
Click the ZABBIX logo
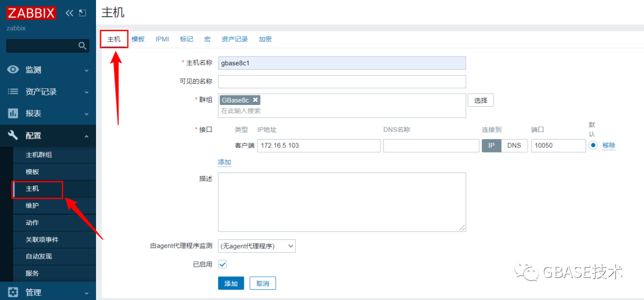(x=31, y=13)
